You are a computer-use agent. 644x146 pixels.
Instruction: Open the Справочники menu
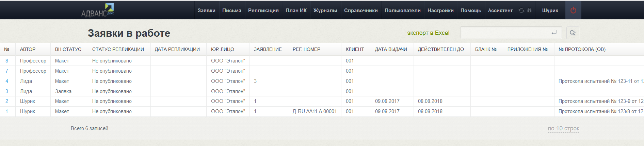[361, 11]
